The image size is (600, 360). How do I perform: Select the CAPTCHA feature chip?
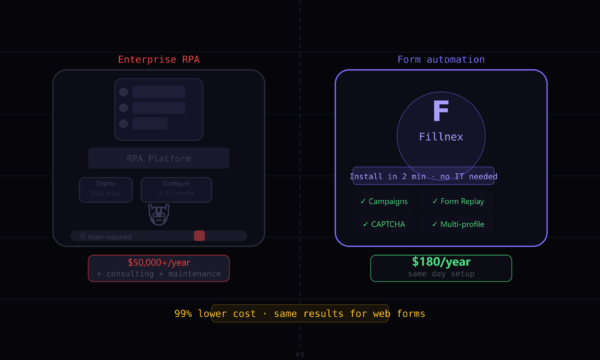pyautogui.click(x=384, y=224)
